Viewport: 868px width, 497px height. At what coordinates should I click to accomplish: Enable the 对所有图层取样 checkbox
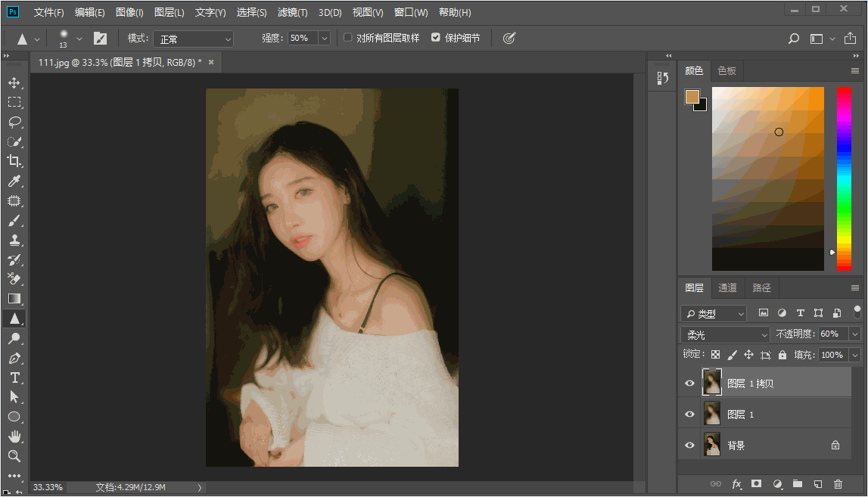pos(348,38)
